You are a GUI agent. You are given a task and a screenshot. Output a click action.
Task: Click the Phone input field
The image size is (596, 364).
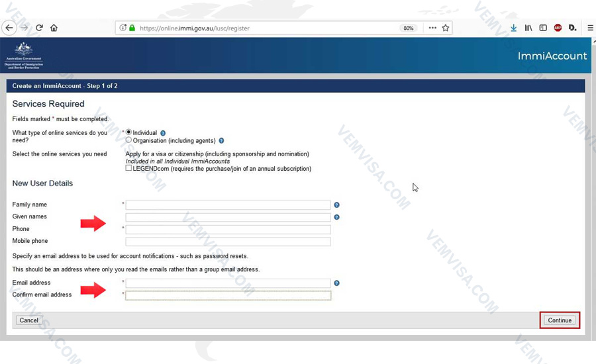pyautogui.click(x=228, y=230)
